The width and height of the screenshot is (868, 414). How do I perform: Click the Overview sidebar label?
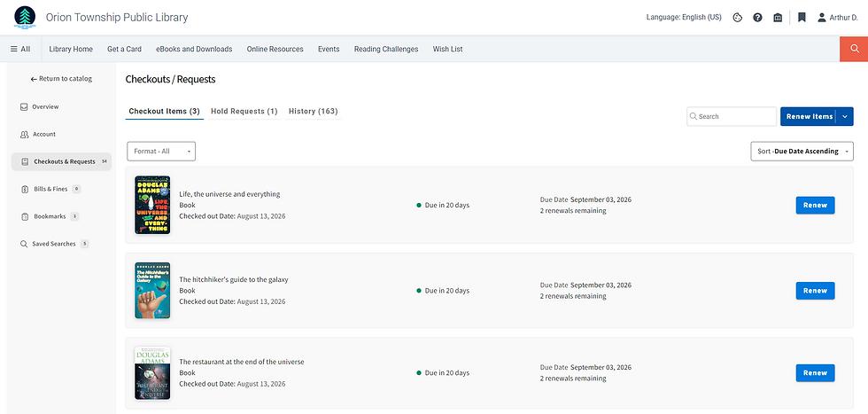(x=45, y=106)
